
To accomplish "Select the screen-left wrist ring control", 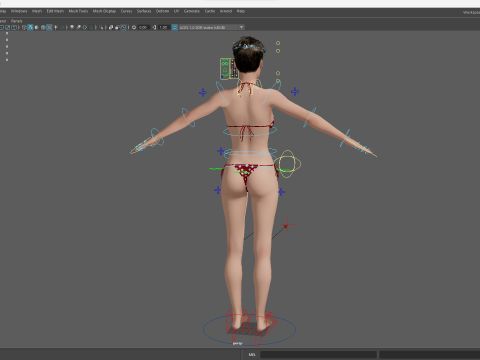I will (157, 137).
